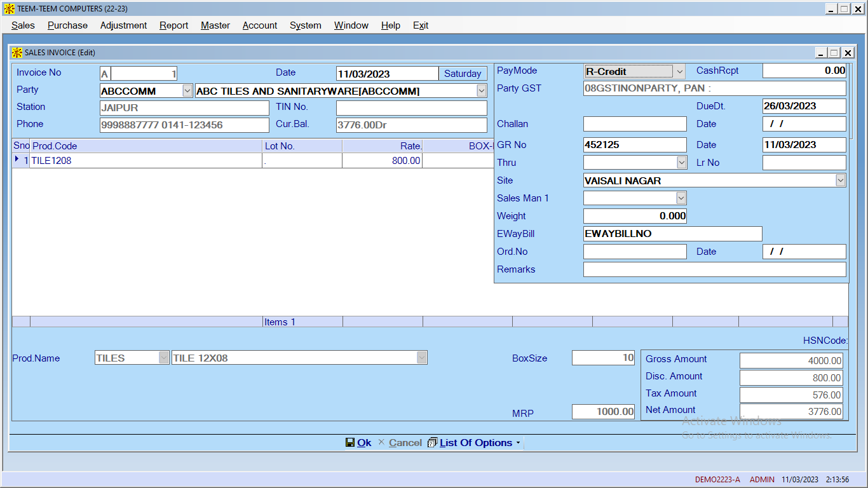Screen dimensions: 868x488
Task: Click the Ord.No Date field
Action: 804,252
